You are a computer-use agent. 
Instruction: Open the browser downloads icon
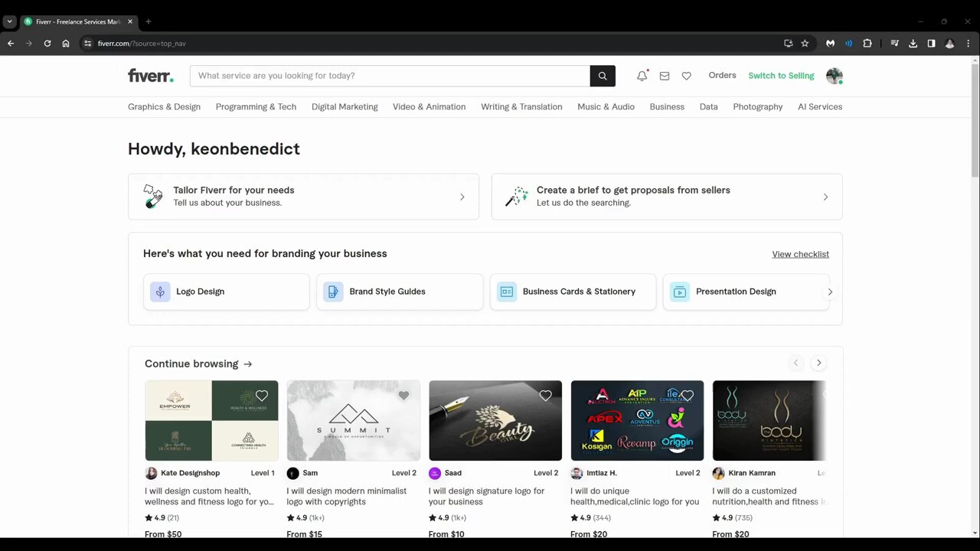tap(913, 44)
